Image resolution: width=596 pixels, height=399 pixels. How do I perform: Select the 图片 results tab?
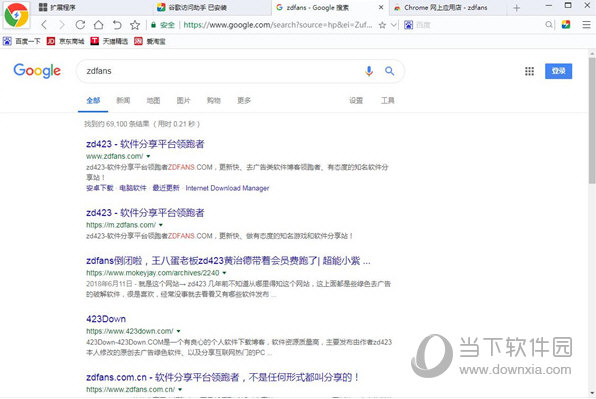click(183, 101)
